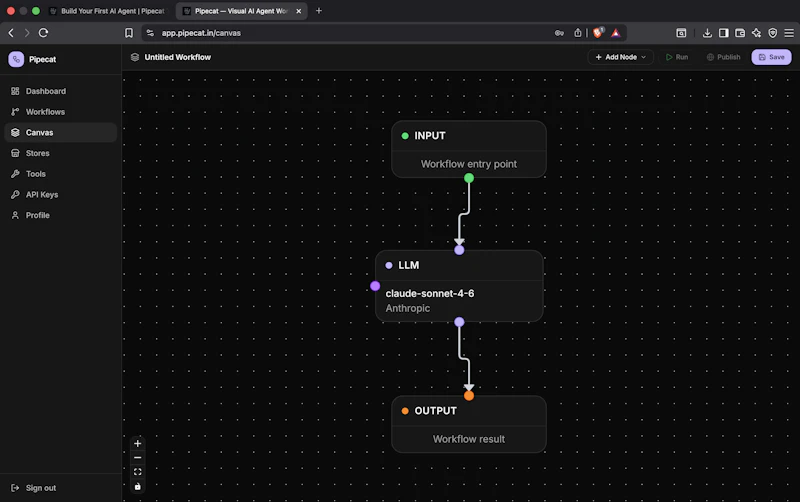The height and width of the screenshot is (502, 800).
Task: Open the site settings icon in address bar
Action: pos(150,33)
